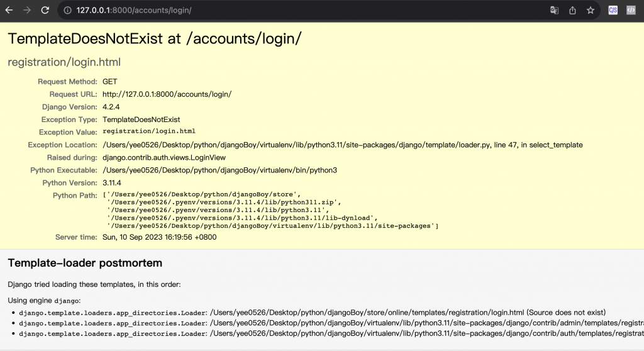Select the Request URL value
This screenshot has width=644, height=351.
click(167, 94)
